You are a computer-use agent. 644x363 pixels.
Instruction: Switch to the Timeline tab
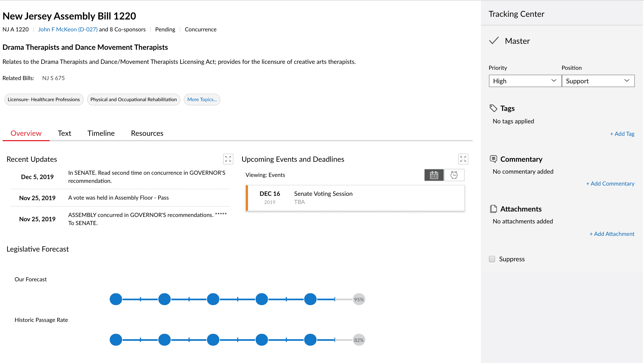tap(101, 133)
